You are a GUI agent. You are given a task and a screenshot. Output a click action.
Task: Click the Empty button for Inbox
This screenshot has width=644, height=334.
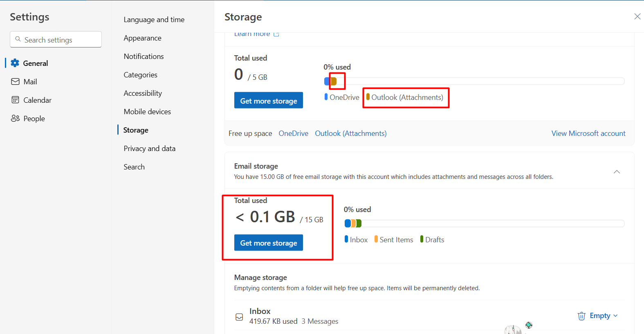click(597, 316)
